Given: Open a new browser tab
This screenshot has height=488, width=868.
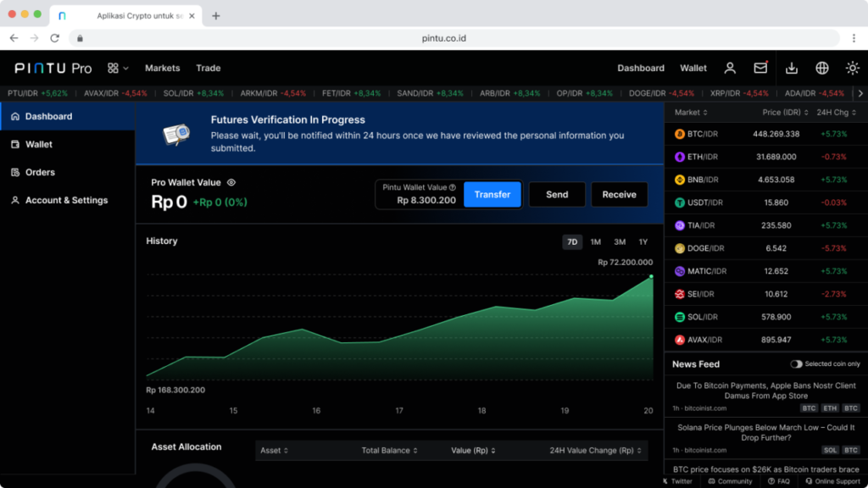Looking at the screenshot, I should click(x=216, y=16).
